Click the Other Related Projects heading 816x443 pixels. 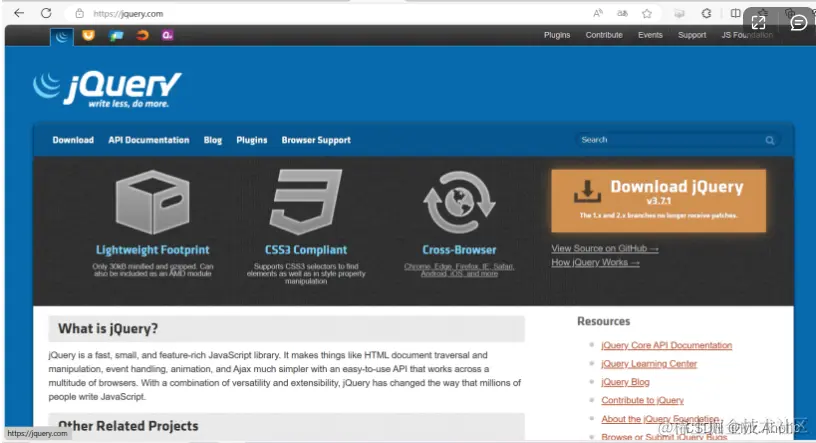[128, 426]
